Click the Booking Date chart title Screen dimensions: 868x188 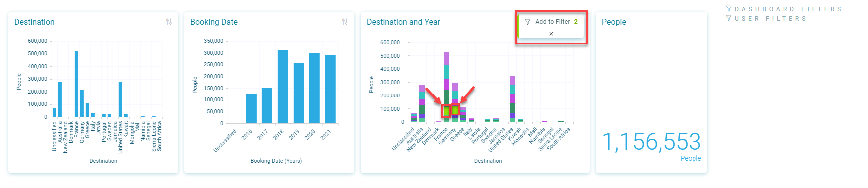click(x=214, y=22)
